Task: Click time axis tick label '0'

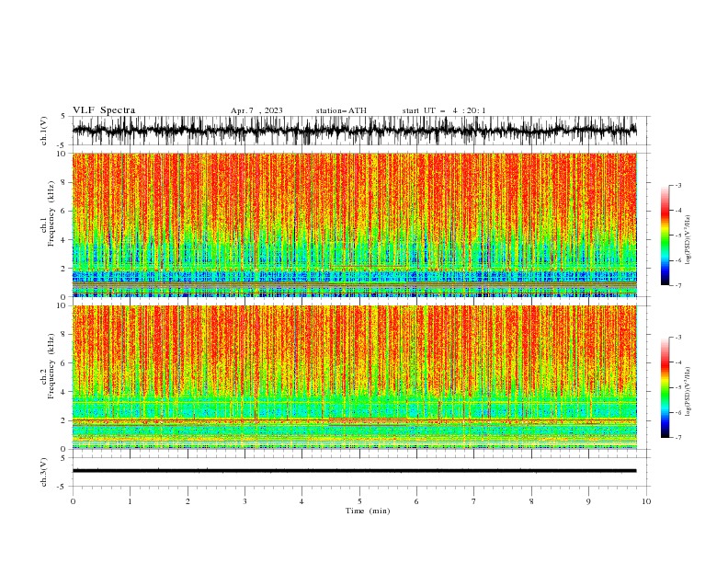Action: 73,501
